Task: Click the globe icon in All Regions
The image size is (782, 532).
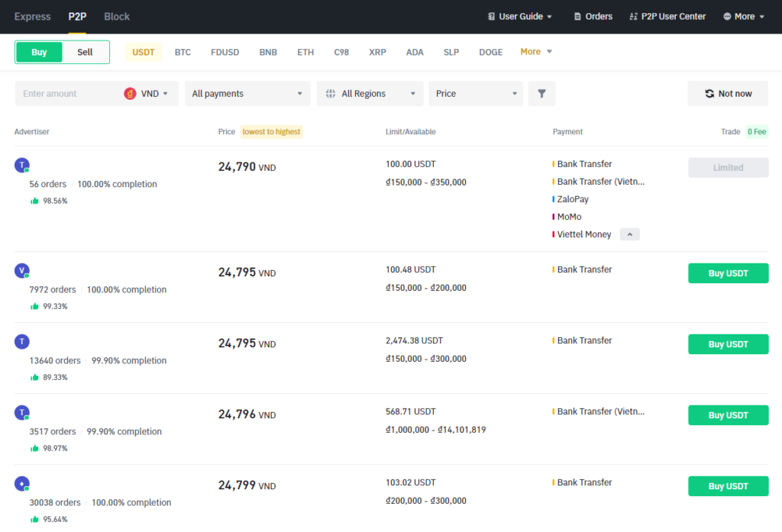Action: pyautogui.click(x=331, y=93)
